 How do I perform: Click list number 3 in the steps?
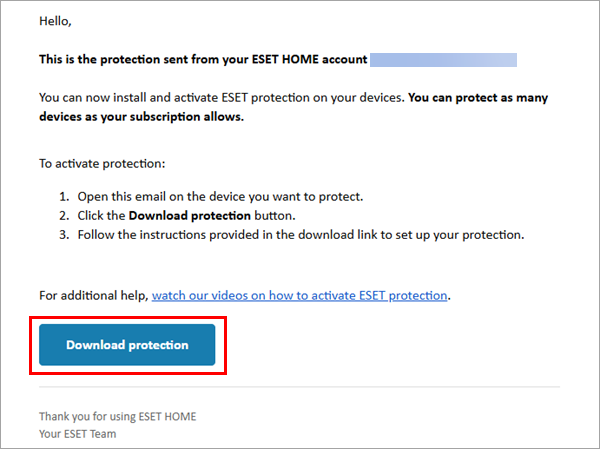pyautogui.click(x=64, y=235)
